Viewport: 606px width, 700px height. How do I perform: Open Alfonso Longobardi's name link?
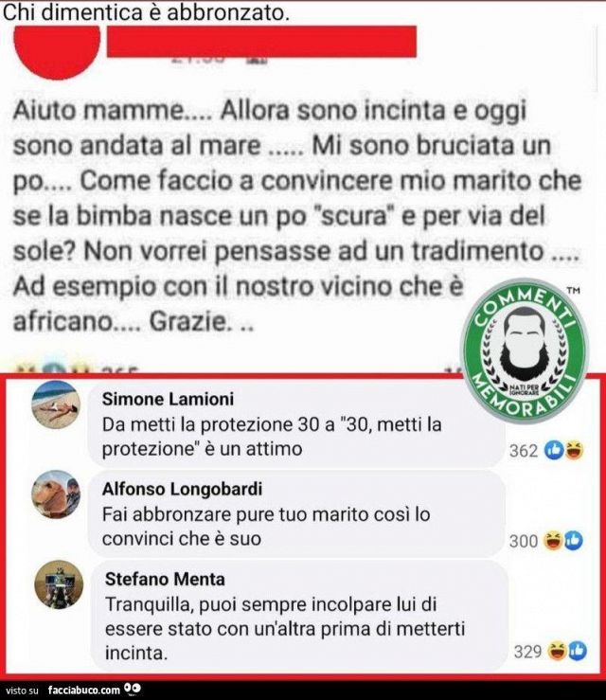point(182,489)
